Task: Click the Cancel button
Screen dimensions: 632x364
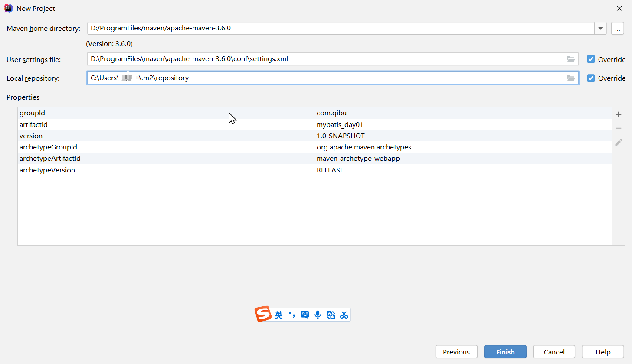Action: [x=554, y=352]
